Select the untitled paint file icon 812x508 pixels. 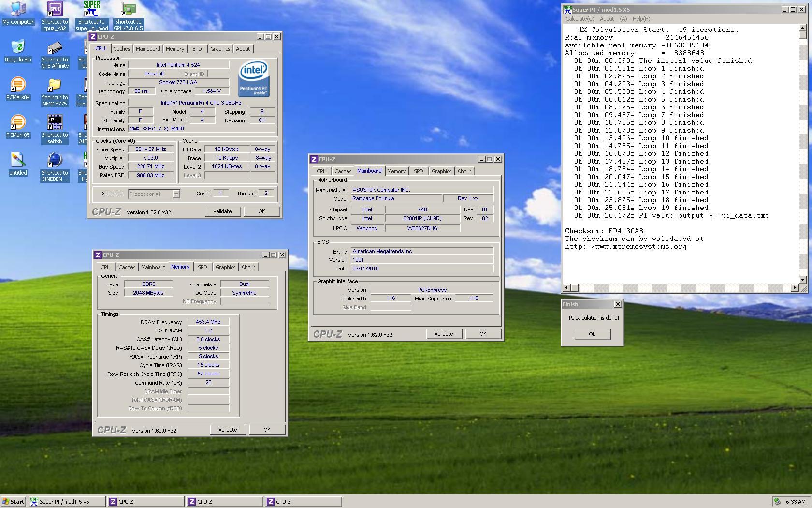[18, 164]
